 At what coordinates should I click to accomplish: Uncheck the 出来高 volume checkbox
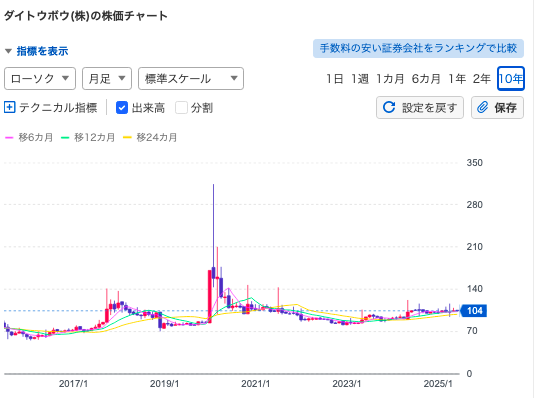pos(122,108)
